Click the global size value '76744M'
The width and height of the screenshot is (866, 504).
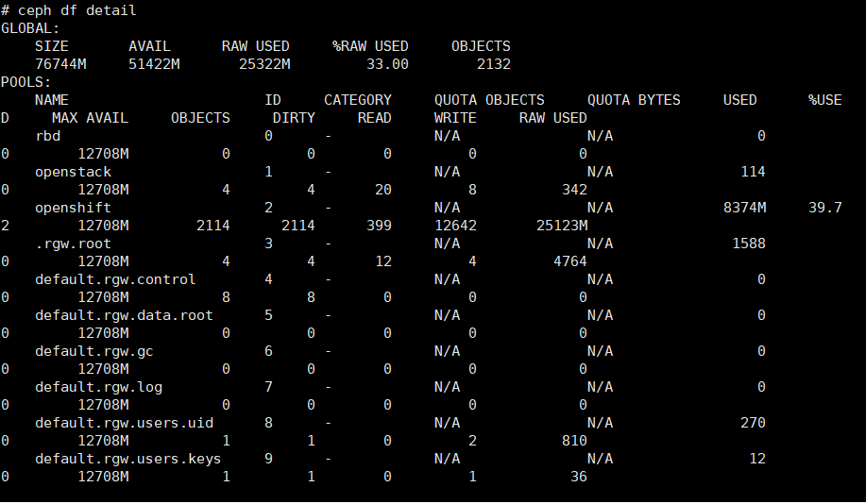60,64
